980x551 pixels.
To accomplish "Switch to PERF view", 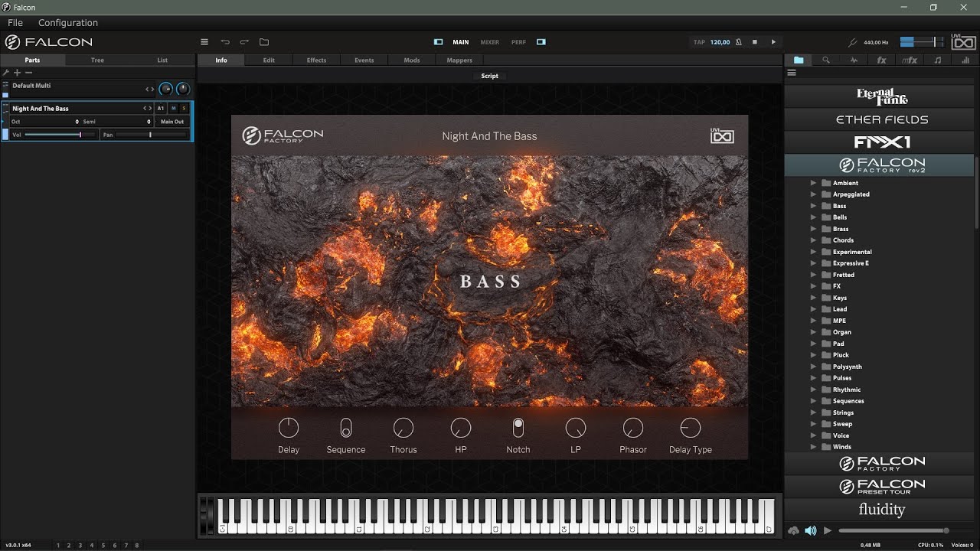I will [x=518, y=42].
